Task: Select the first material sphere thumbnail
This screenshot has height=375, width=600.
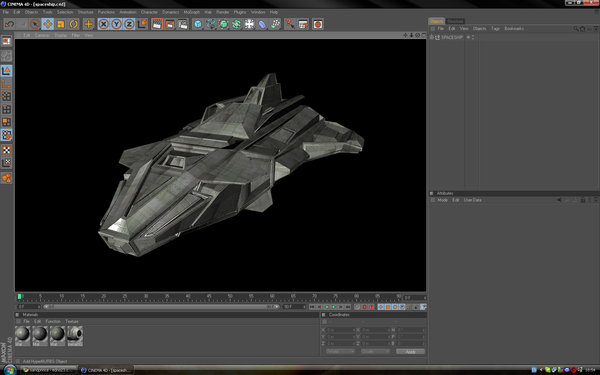Action: point(23,336)
